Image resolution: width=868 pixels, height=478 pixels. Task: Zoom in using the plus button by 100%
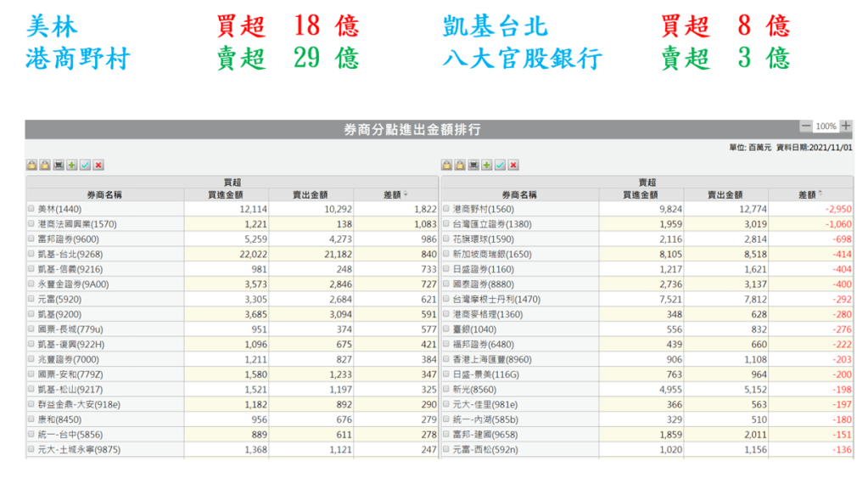[x=846, y=127]
